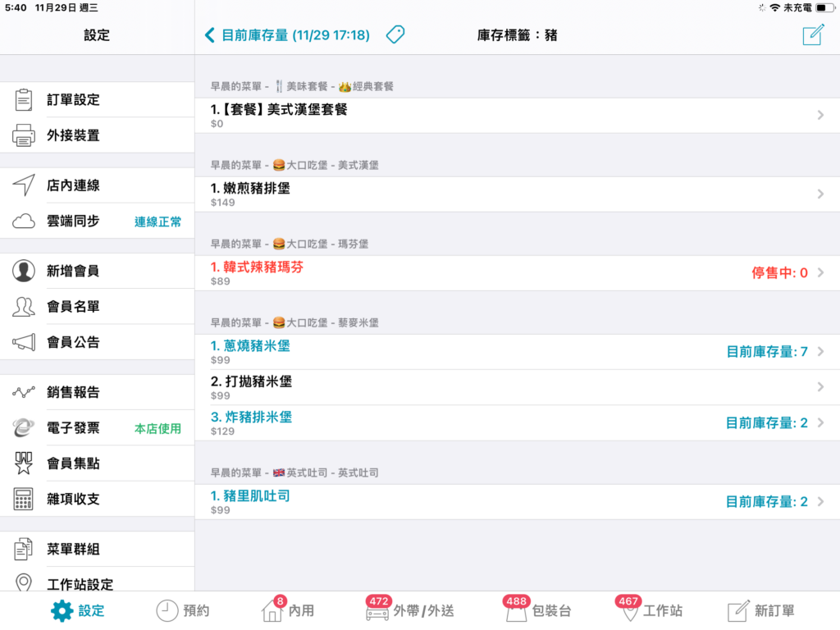Open chevron of 炸豬排米堡 row
840x630 pixels.
tap(820, 422)
